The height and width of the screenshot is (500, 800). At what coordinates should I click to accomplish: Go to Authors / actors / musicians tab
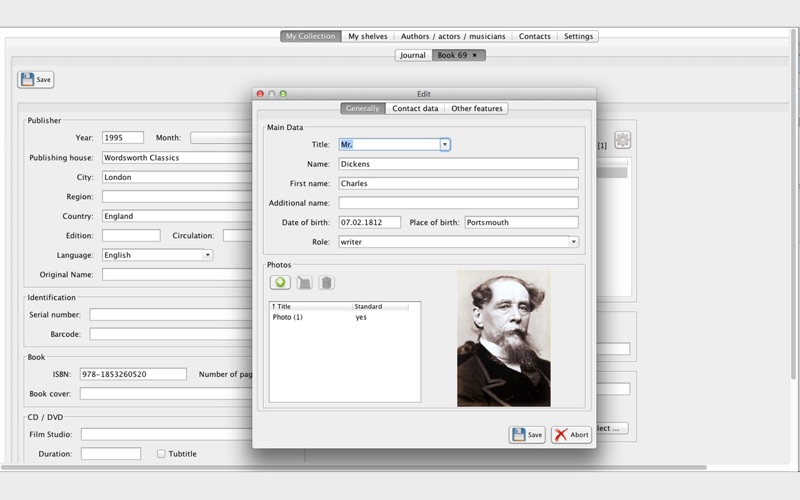(x=453, y=36)
